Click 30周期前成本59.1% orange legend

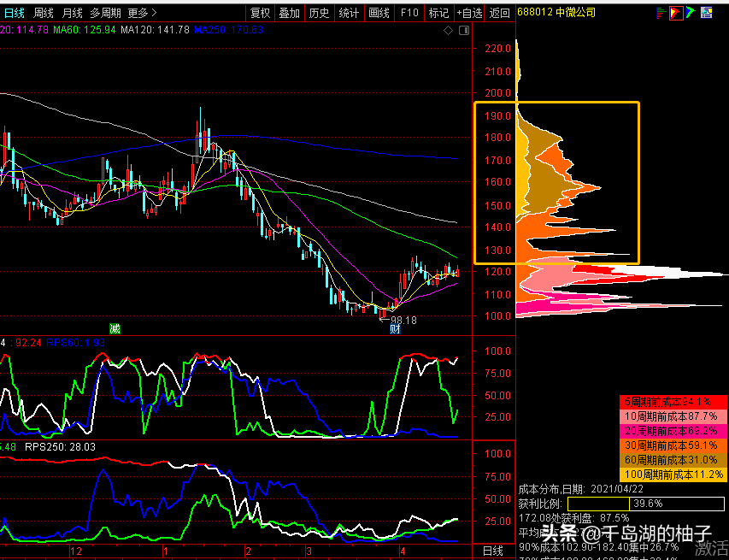click(673, 445)
